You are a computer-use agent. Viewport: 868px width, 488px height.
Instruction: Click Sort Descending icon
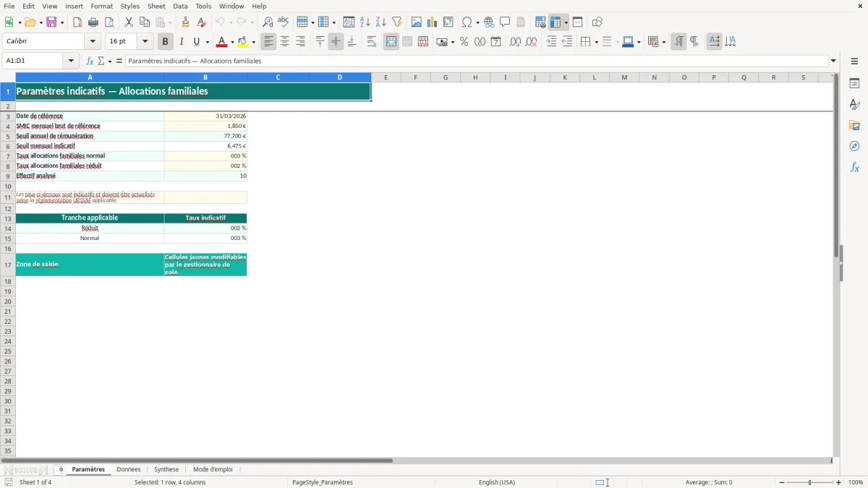[381, 22]
